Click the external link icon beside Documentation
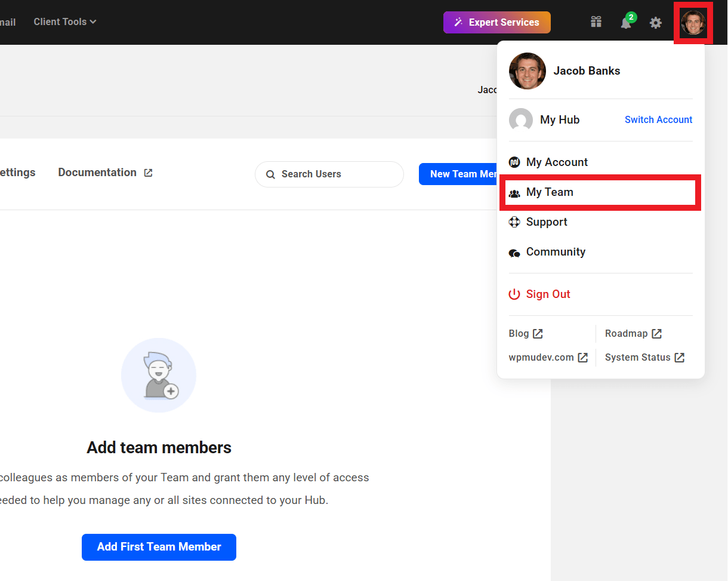This screenshot has height=581, width=728. point(148,172)
